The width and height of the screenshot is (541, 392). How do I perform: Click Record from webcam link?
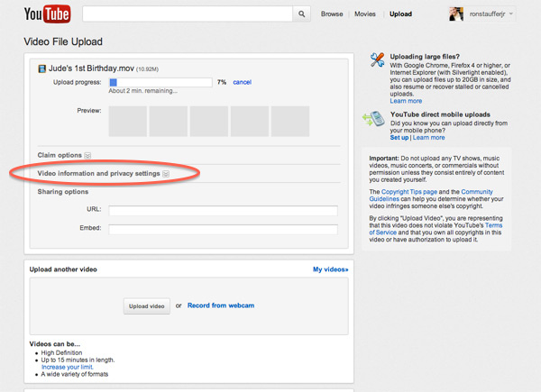click(221, 305)
